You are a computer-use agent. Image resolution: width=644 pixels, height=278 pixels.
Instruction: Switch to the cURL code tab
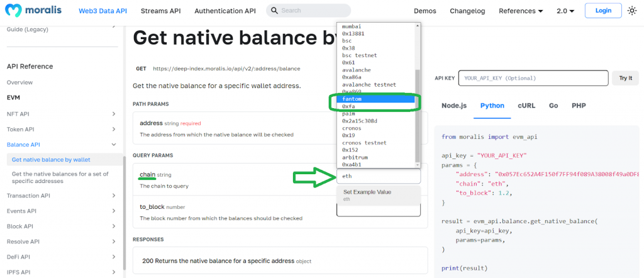[x=526, y=106]
